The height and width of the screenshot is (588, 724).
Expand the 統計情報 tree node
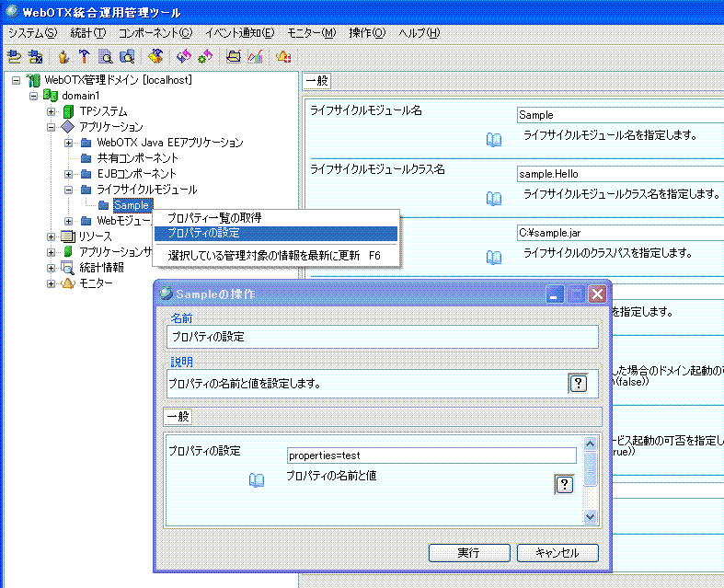pyautogui.click(x=52, y=268)
